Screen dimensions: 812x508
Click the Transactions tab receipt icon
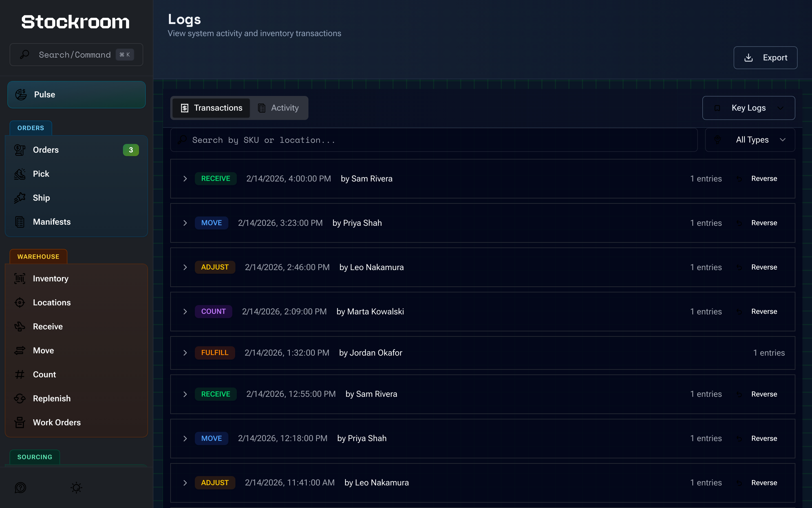(x=185, y=108)
